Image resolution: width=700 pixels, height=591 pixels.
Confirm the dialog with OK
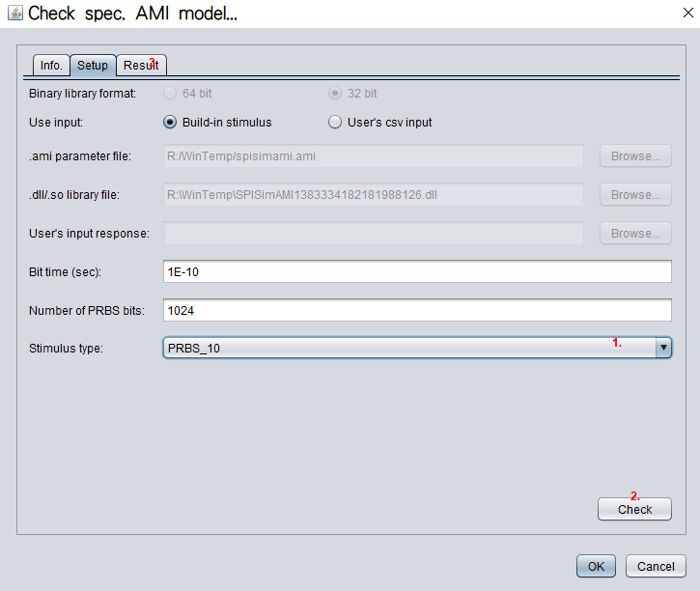coord(596,567)
